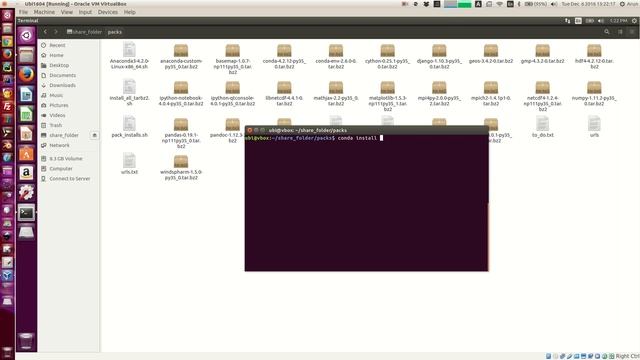Open System Settings from the launcher
The width and height of the screenshot is (640, 360).
[27, 193]
